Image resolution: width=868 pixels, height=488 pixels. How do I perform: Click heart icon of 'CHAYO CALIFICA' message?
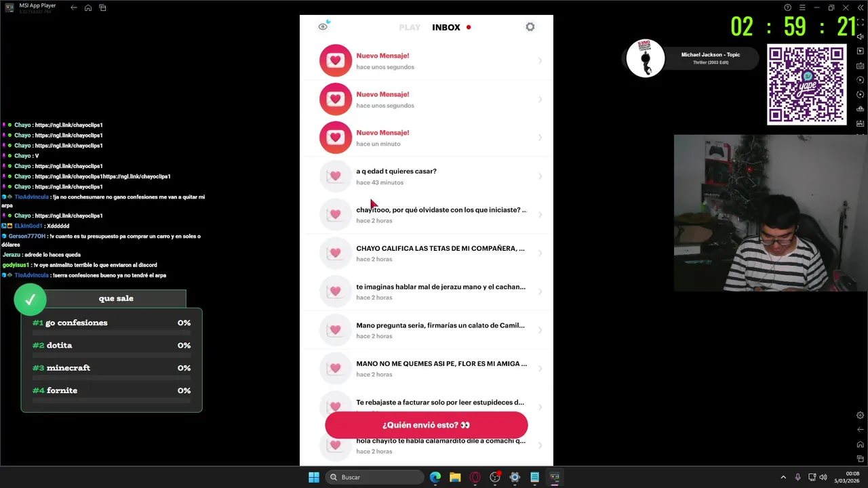336,253
